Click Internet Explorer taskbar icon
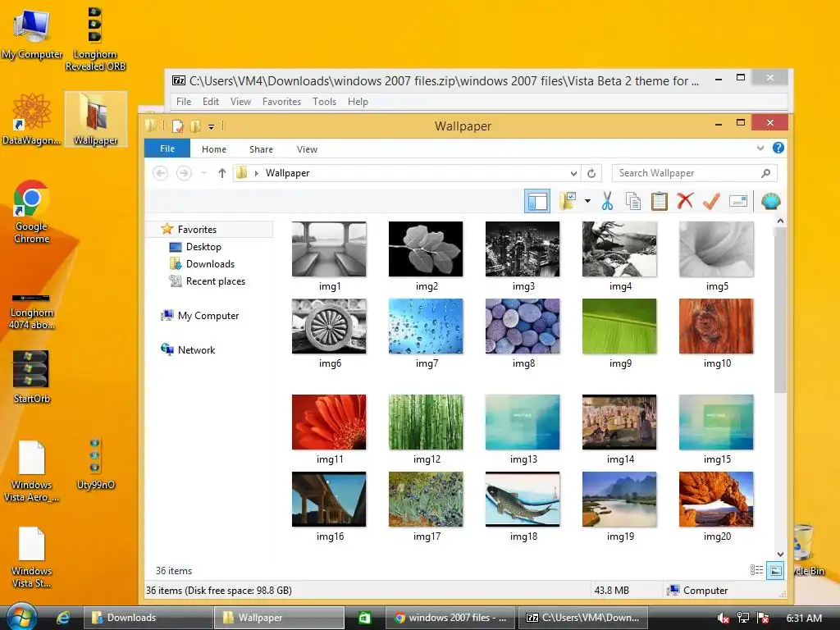Screen dimensions: 840x630 [63, 618]
